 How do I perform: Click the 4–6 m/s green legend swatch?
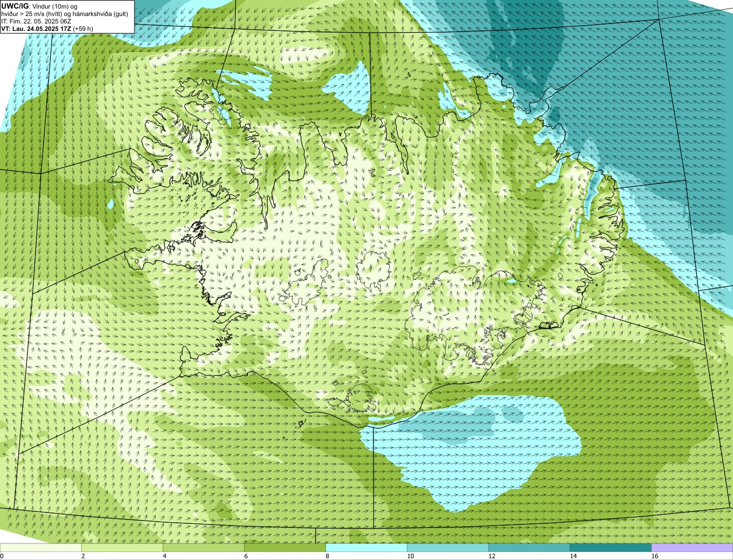(204, 547)
